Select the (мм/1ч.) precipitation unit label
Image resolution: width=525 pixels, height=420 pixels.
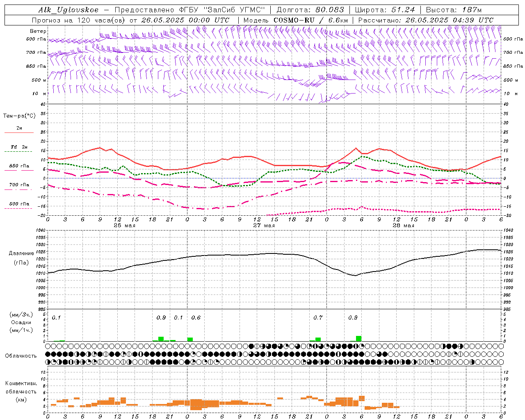click(21, 330)
